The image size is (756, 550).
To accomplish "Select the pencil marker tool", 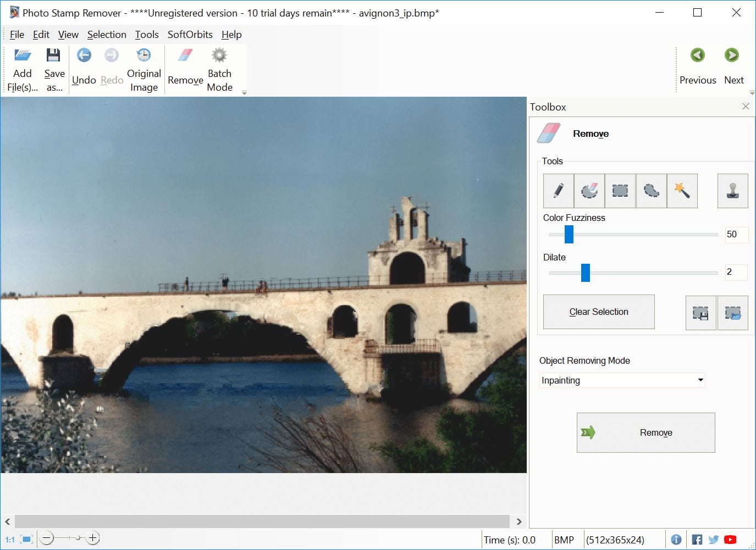I will coord(558,191).
